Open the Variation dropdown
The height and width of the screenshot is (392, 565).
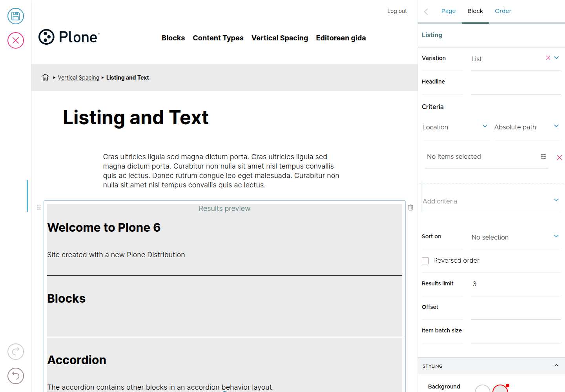[x=556, y=58]
